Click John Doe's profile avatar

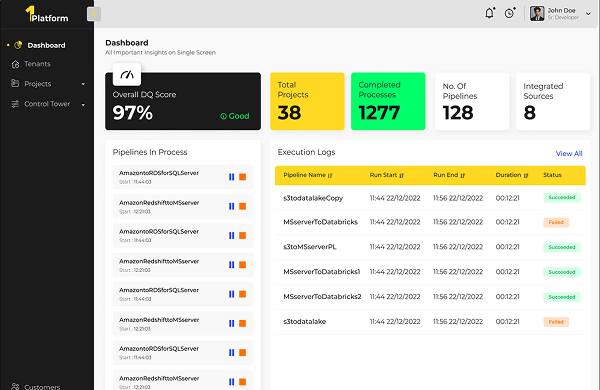[x=537, y=14]
